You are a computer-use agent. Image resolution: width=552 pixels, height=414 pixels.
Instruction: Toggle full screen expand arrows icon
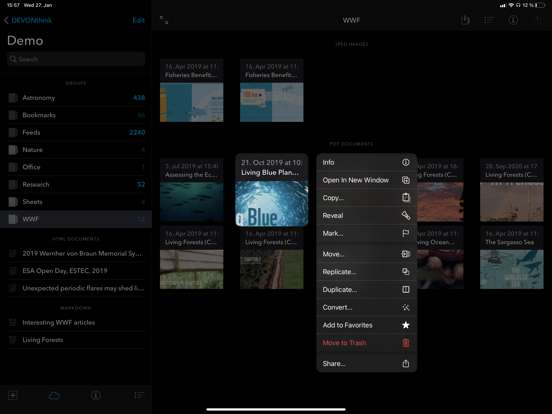164,20
